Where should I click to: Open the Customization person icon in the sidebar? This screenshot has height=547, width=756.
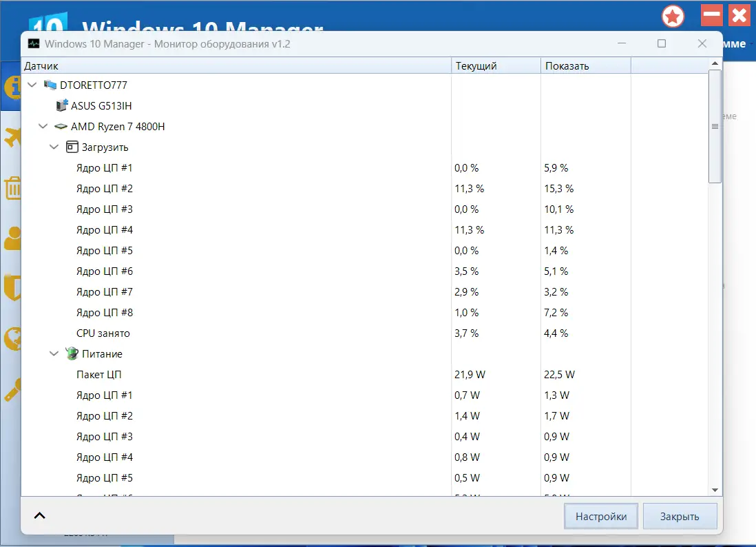12,238
